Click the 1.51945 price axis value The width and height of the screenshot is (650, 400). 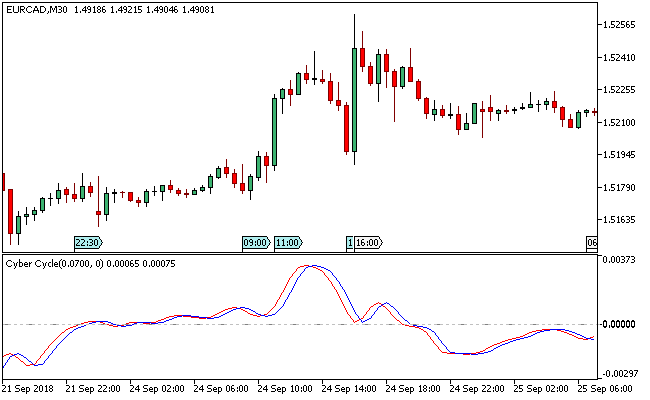coord(622,155)
